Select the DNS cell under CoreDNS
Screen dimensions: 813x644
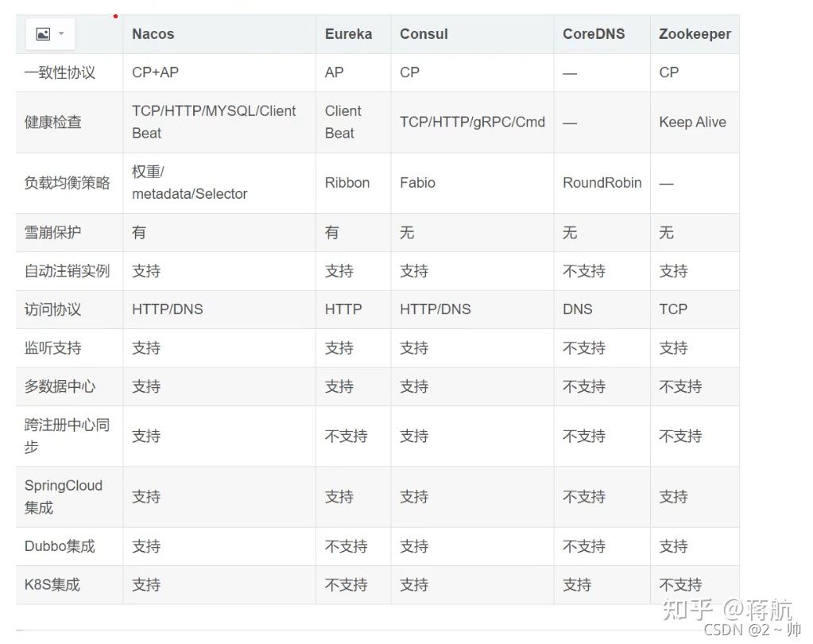point(577,309)
